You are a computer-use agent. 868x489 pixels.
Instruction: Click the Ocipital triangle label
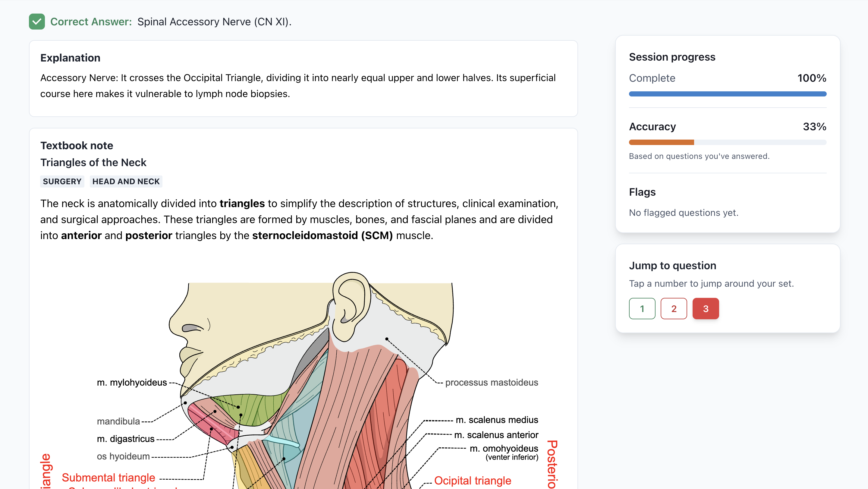[x=473, y=481]
